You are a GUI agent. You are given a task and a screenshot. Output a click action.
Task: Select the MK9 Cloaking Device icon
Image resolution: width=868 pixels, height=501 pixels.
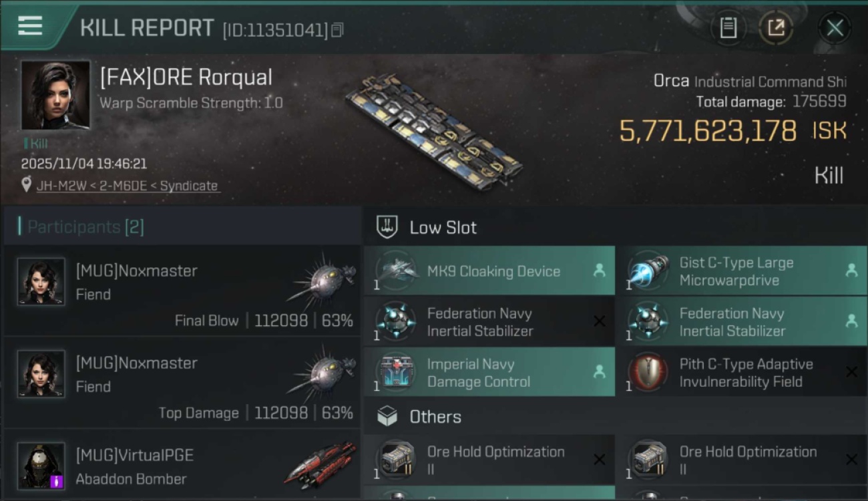pos(397,271)
